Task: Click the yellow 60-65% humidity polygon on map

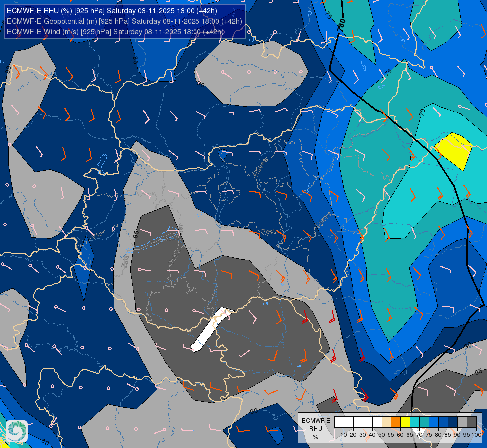Action: [454, 151]
